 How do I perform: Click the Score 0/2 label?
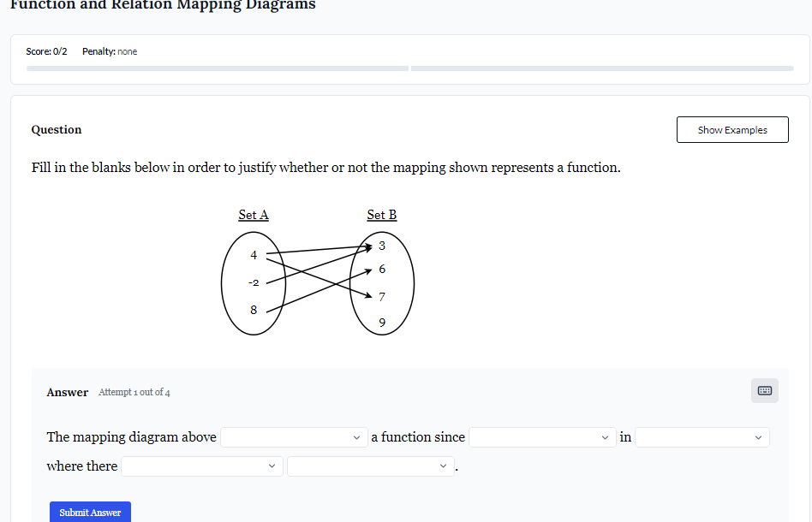click(46, 51)
